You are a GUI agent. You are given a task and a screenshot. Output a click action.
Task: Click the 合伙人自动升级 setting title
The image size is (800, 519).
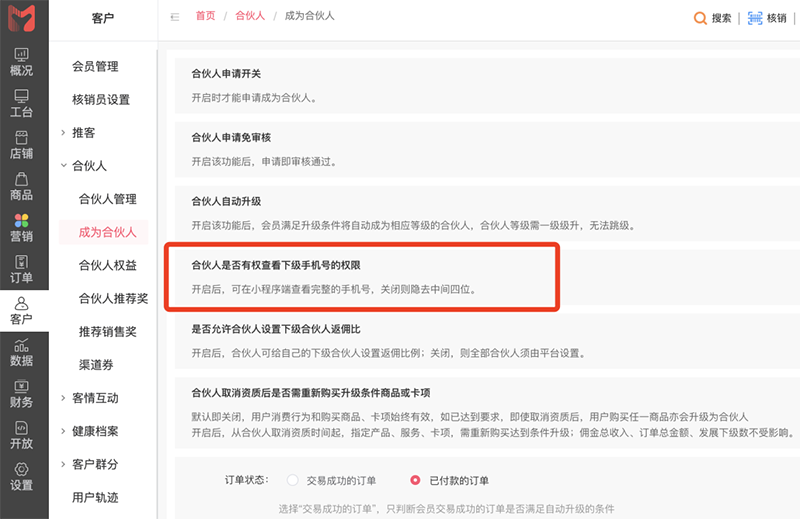(226, 202)
